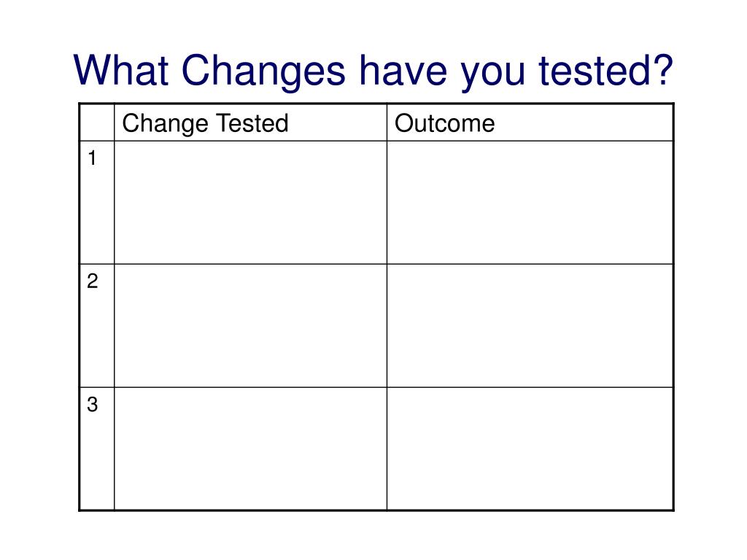Select the 'Change Tested' header cell
The image size is (747, 560).
tap(251, 122)
